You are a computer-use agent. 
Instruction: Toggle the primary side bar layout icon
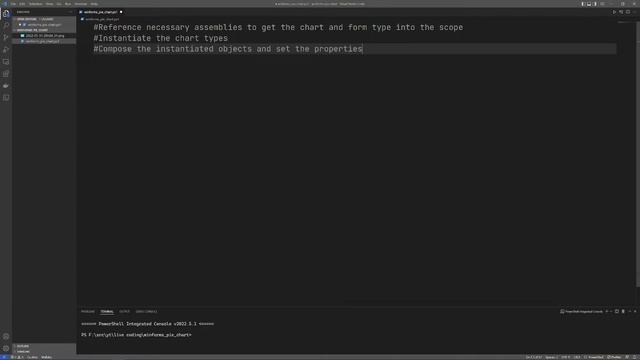click(583, 4)
